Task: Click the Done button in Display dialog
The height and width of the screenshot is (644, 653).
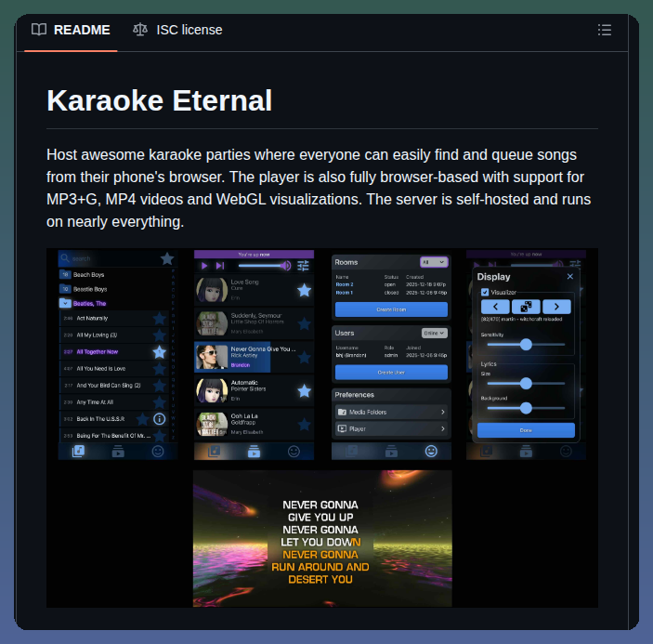Action: [x=526, y=430]
